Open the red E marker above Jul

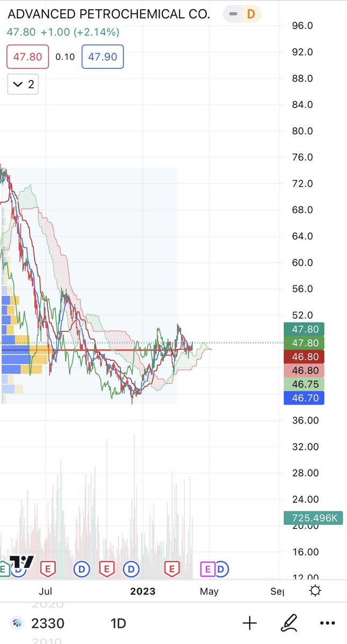pos(48,568)
